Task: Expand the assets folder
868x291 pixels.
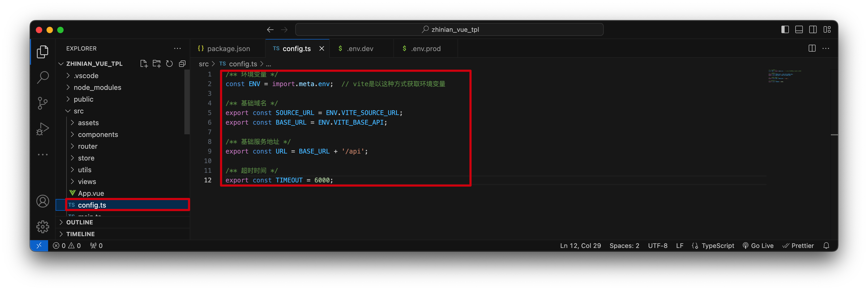Action: [x=123, y=123]
